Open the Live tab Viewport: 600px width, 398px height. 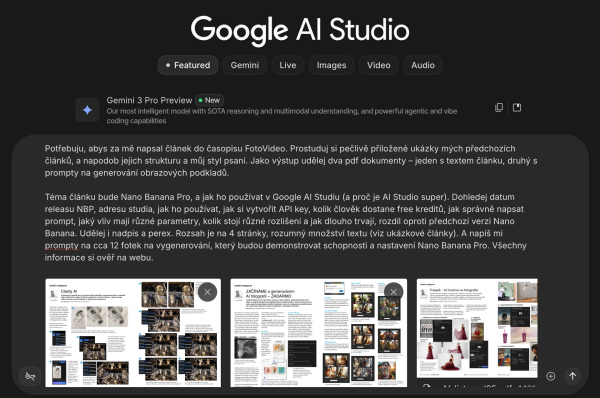click(288, 65)
